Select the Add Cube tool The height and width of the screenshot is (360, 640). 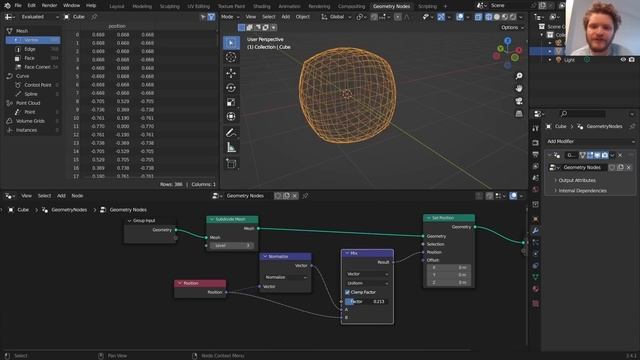click(231, 164)
